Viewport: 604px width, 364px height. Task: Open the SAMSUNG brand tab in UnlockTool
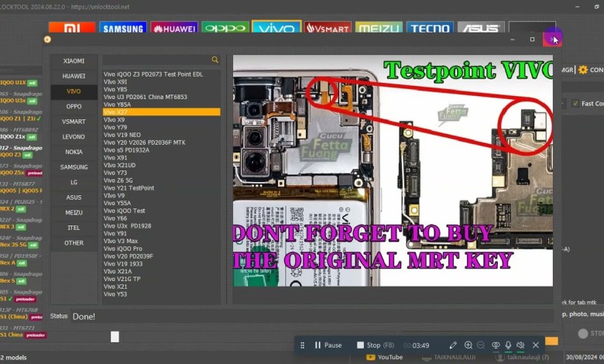(x=123, y=27)
